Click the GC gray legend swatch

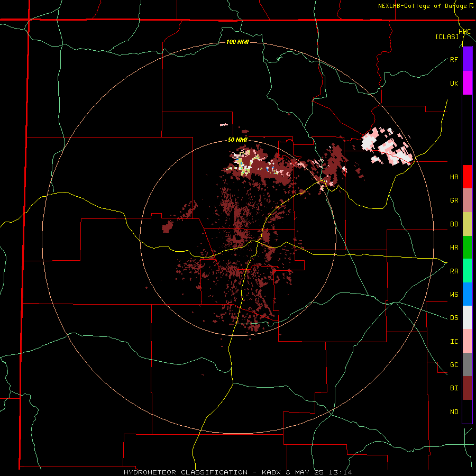(x=467, y=364)
